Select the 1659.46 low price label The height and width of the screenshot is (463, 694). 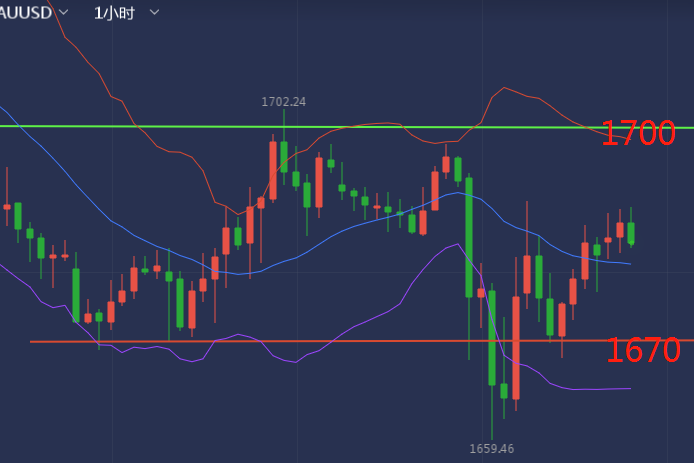tap(492, 449)
